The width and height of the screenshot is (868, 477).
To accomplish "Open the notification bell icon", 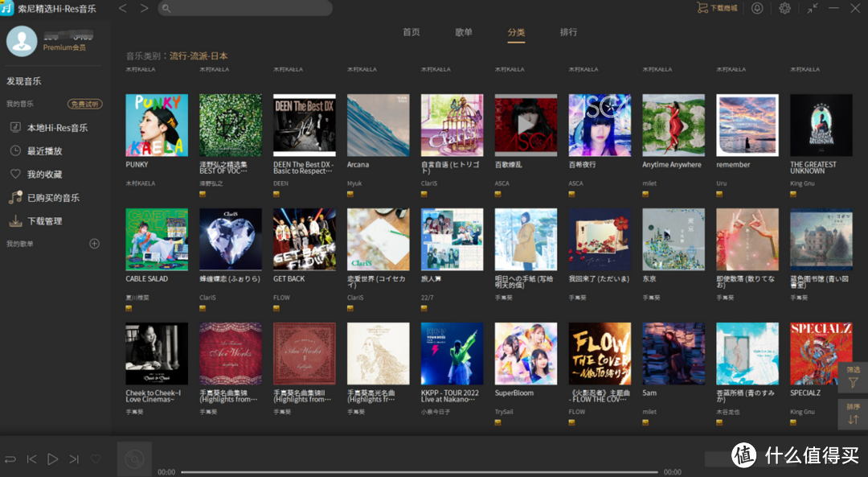I will (757, 8).
